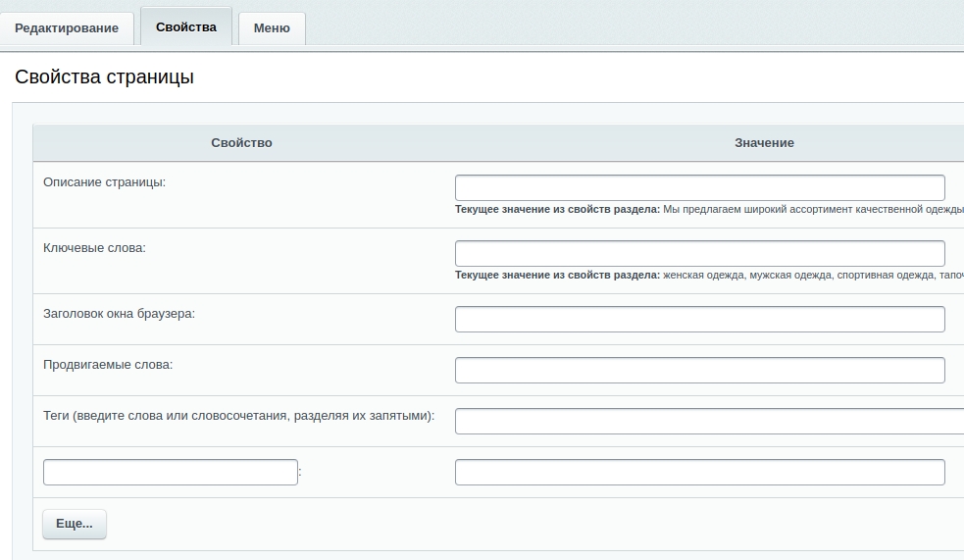Select the Продвигаемые слова text box
Image resolution: width=964 pixels, height=560 pixels.
[x=699, y=370]
